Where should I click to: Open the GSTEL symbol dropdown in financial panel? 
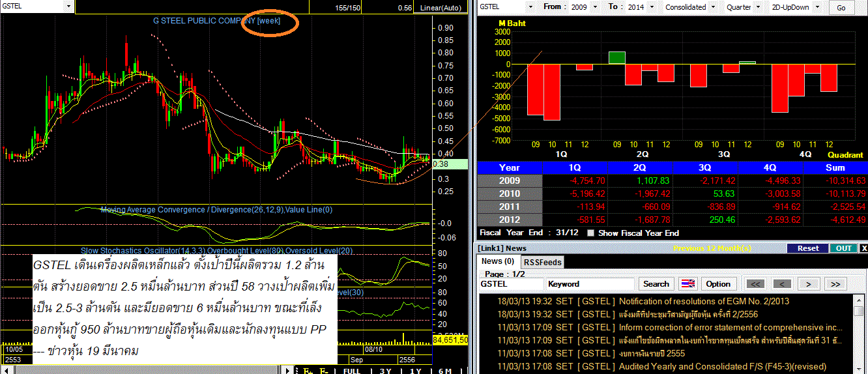click(x=532, y=7)
